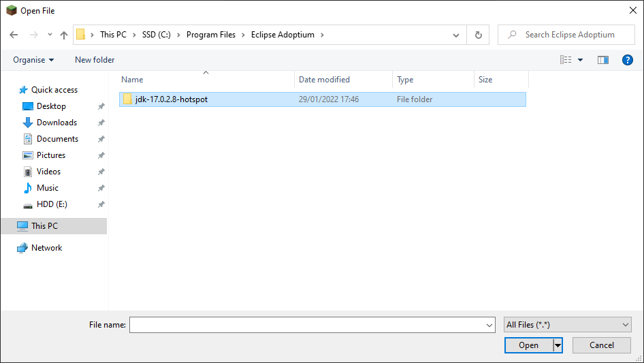Toggle the preview pane icon
Screen dimensions: 644x363
click(602, 60)
